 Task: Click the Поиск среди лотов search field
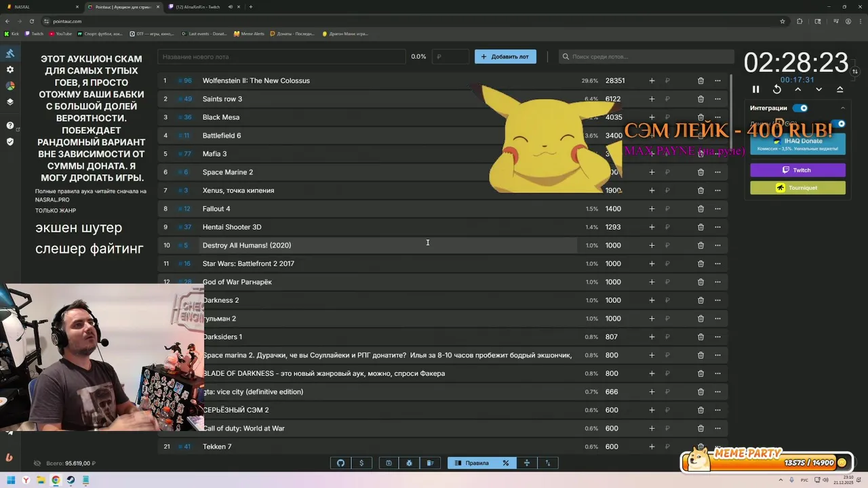pos(646,57)
